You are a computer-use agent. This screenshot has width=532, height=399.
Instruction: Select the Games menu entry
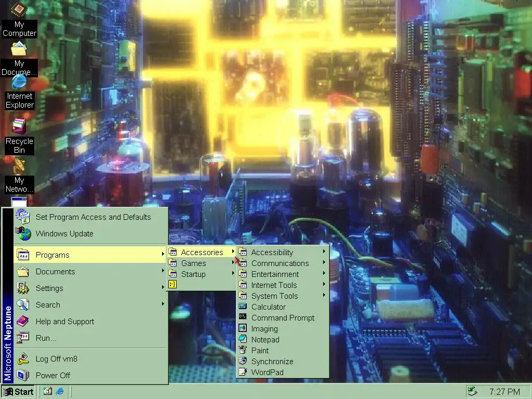[x=202, y=263]
